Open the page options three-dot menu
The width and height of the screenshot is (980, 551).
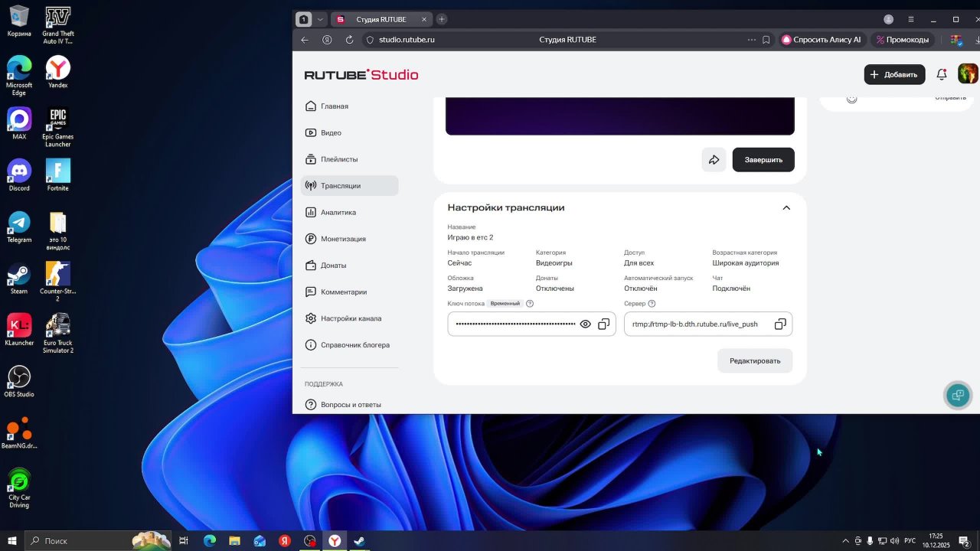(x=752, y=40)
